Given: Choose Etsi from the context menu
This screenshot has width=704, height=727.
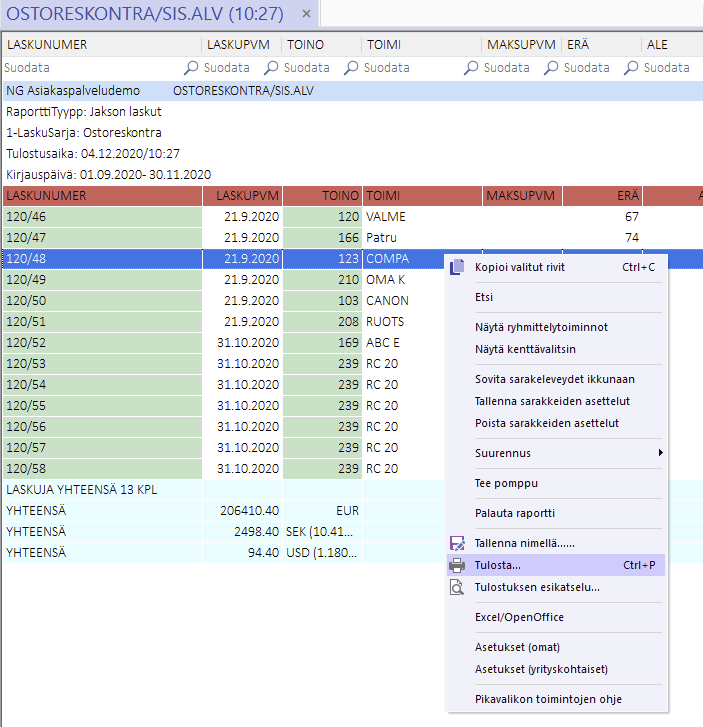Looking at the screenshot, I should pos(484,297).
